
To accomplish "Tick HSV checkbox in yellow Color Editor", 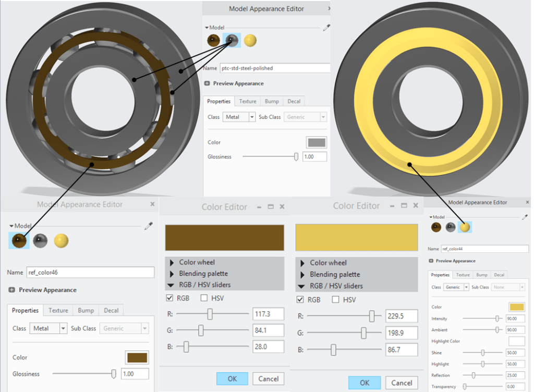I will (x=335, y=300).
